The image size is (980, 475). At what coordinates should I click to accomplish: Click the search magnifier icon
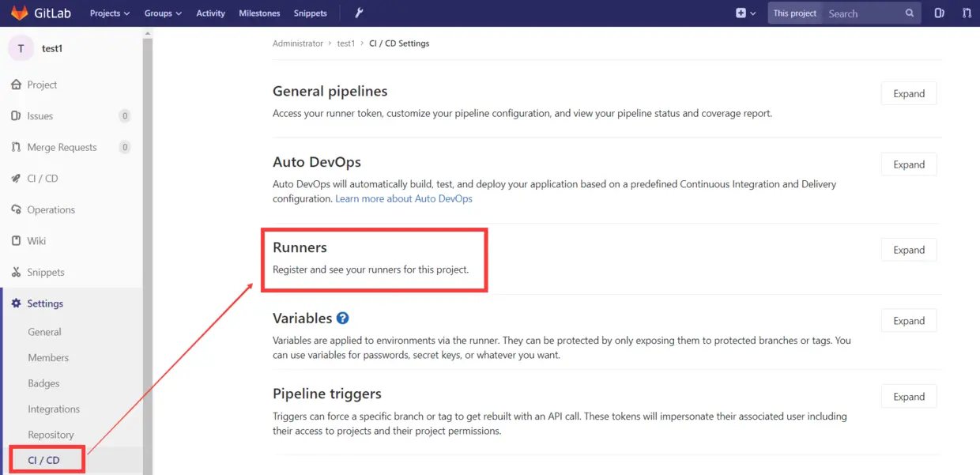click(910, 13)
